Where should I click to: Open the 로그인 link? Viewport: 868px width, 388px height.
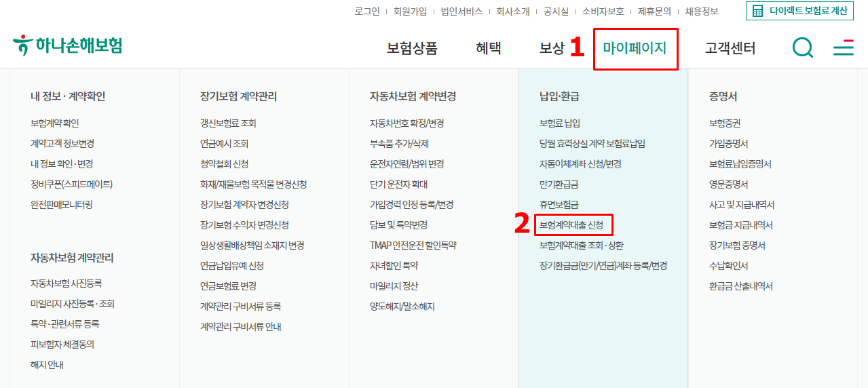pos(367,12)
